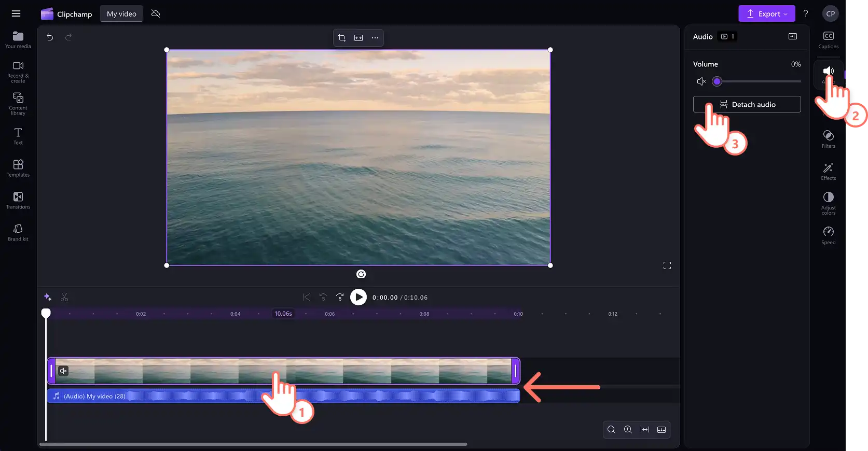Image resolution: width=868 pixels, height=451 pixels.
Task: Fit the timeline to screen
Action: [645, 429]
